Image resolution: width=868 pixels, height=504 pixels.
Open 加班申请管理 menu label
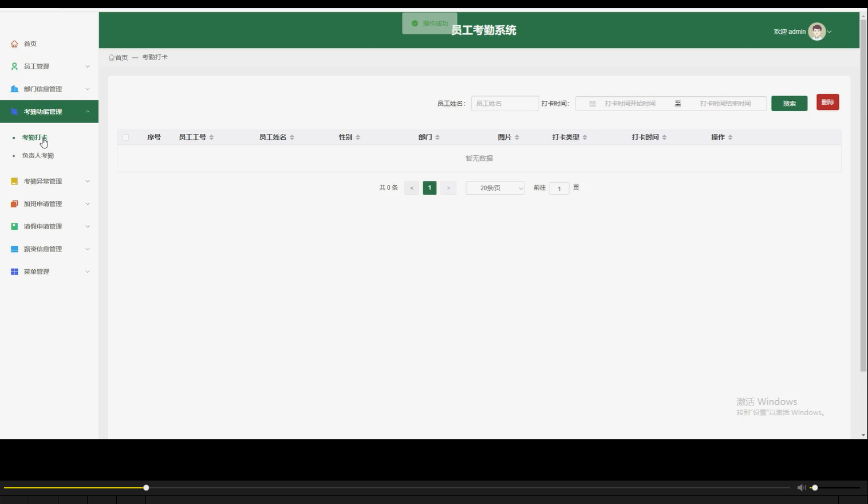pos(43,204)
